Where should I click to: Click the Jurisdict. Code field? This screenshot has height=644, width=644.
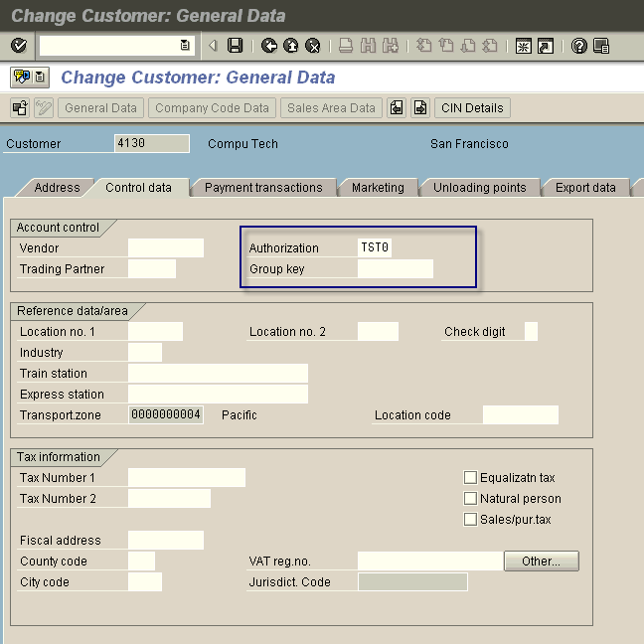point(412,582)
